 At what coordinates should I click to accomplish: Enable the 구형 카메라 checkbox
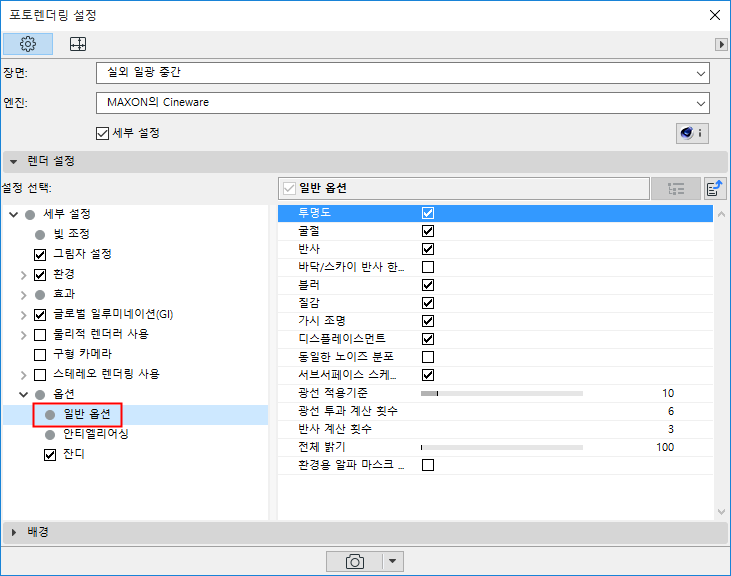40,355
